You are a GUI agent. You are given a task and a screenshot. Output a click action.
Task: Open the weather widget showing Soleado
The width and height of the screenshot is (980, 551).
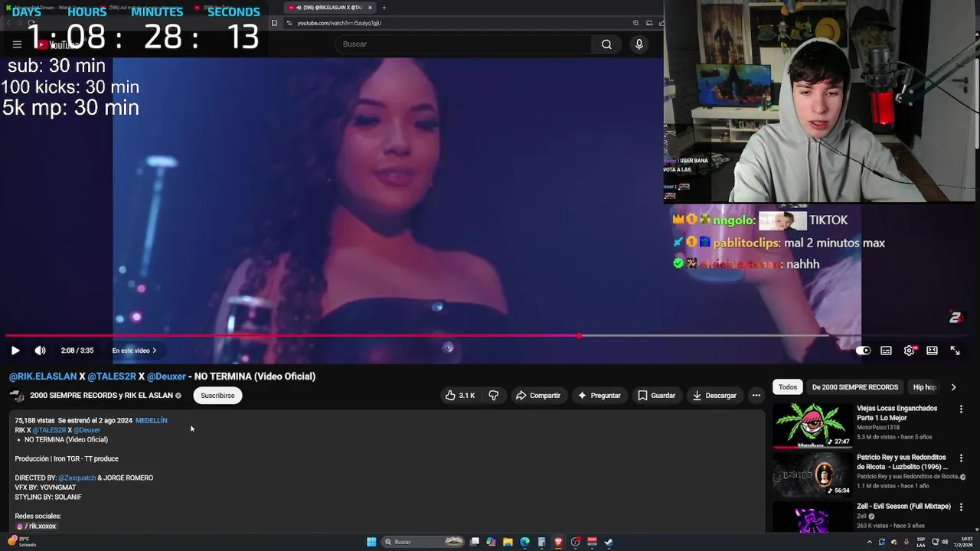[21, 542]
